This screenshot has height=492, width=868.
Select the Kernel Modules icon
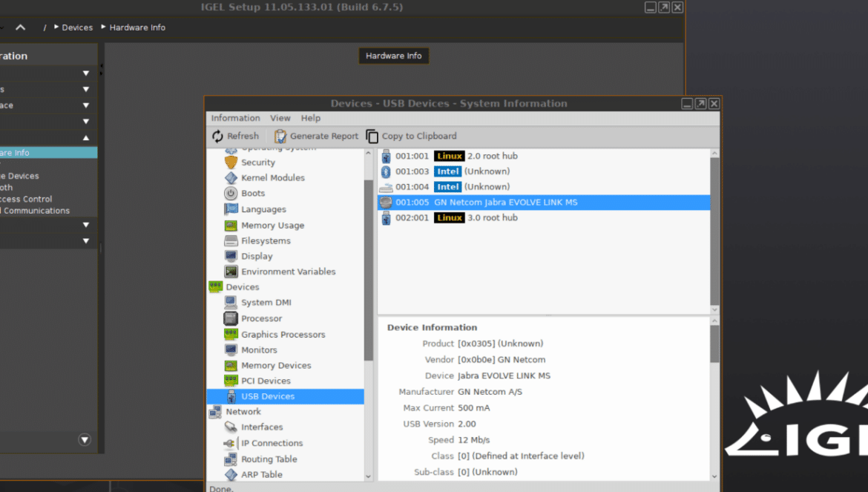pos(231,177)
